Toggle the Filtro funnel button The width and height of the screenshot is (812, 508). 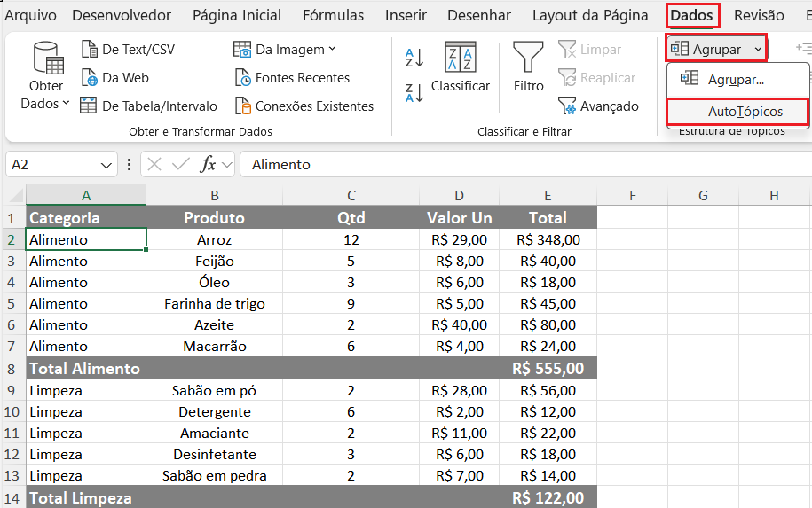pos(528,67)
